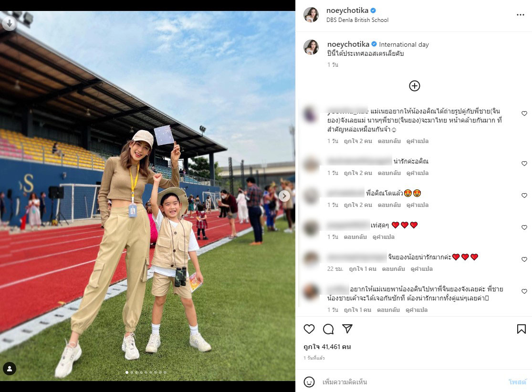View translation of the พี่อคิณโตแล้ว comment
The image size is (532, 392).
coord(417,205)
